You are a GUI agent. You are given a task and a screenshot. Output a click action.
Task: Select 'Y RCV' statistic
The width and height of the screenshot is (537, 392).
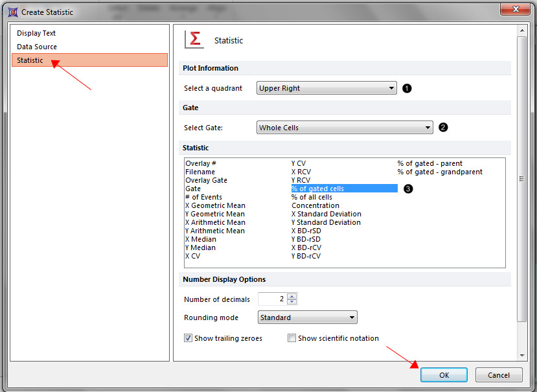click(x=301, y=180)
